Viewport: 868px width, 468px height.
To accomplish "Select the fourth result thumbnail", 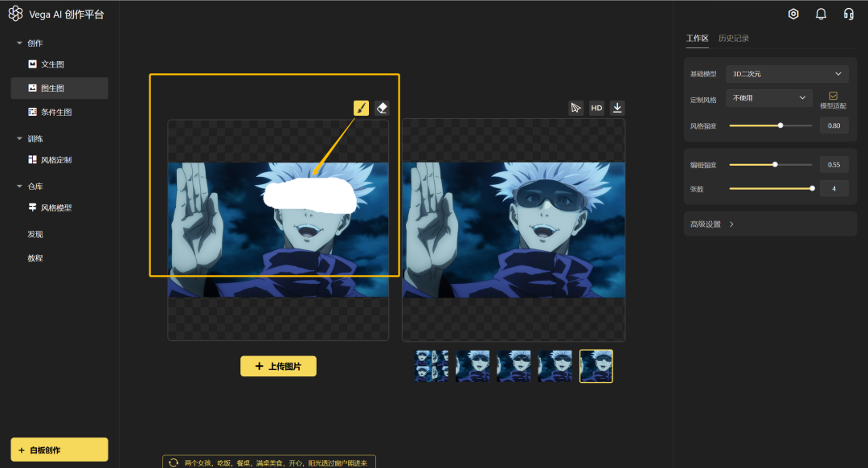I will tap(555, 366).
